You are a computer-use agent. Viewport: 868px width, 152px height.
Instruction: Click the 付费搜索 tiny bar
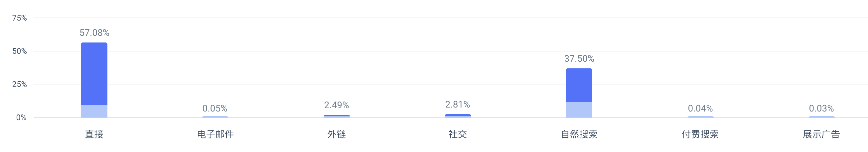click(x=700, y=117)
